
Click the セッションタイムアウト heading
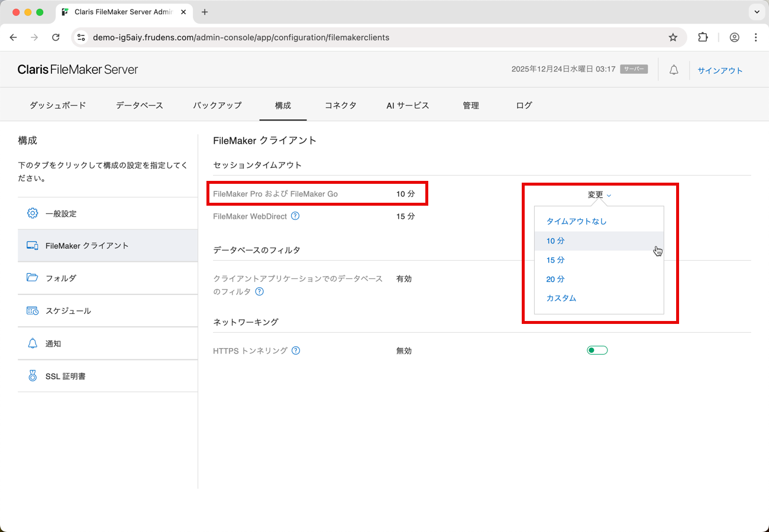257,165
